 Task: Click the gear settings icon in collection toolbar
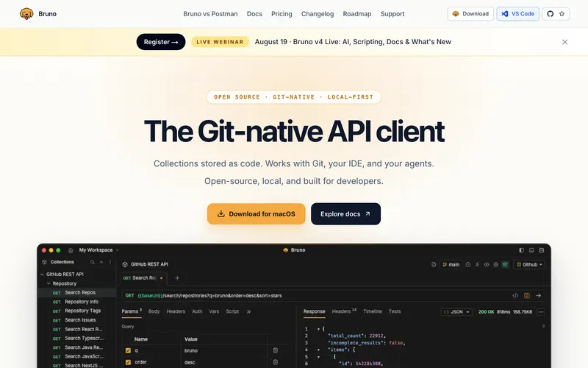[x=495, y=265]
